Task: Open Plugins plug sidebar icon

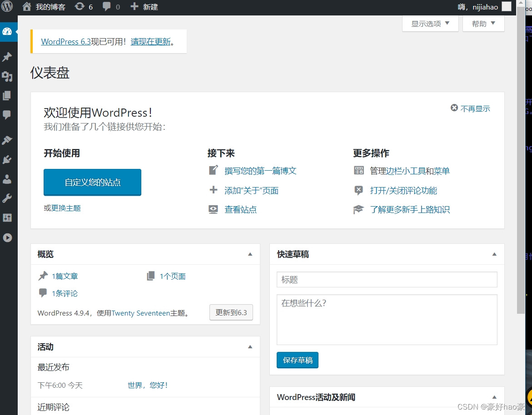Action: pos(7,159)
